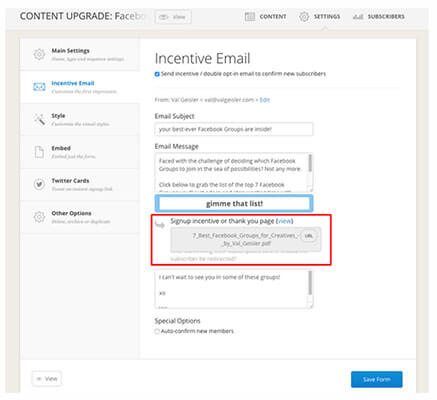Click the Main Settings gear icon
Screen dimensions: 437x400
39,54
